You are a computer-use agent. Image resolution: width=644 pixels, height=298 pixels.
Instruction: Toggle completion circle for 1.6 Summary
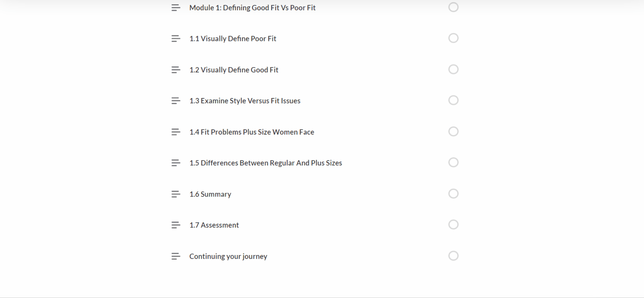[453, 194]
